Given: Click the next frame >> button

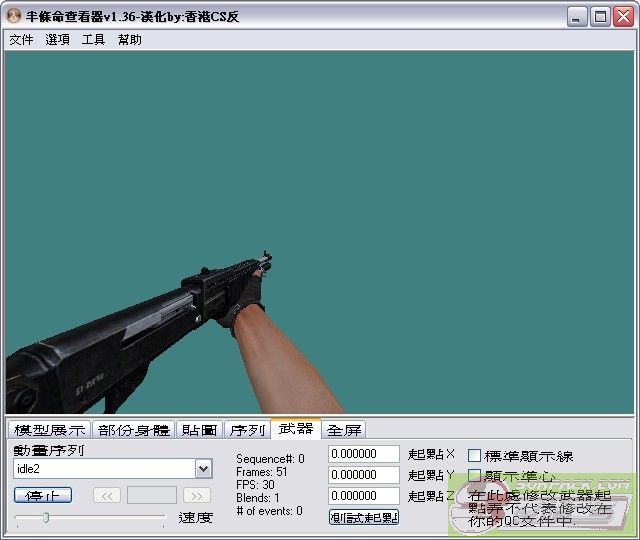Looking at the screenshot, I should pyautogui.click(x=197, y=495).
